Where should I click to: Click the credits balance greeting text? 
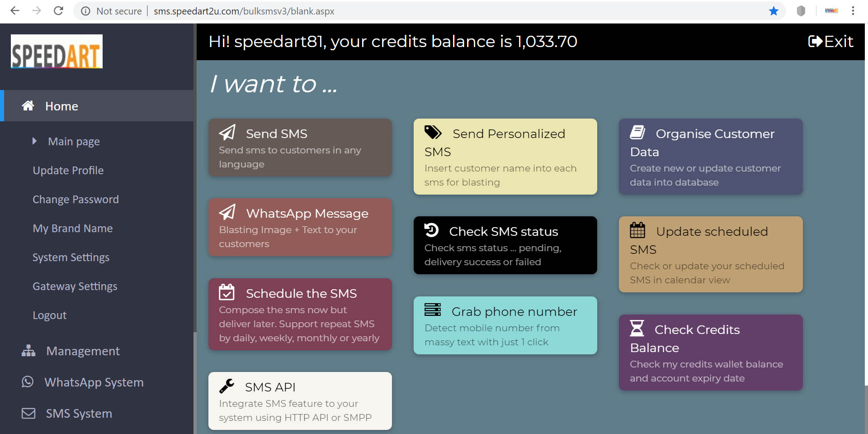pyautogui.click(x=393, y=42)
